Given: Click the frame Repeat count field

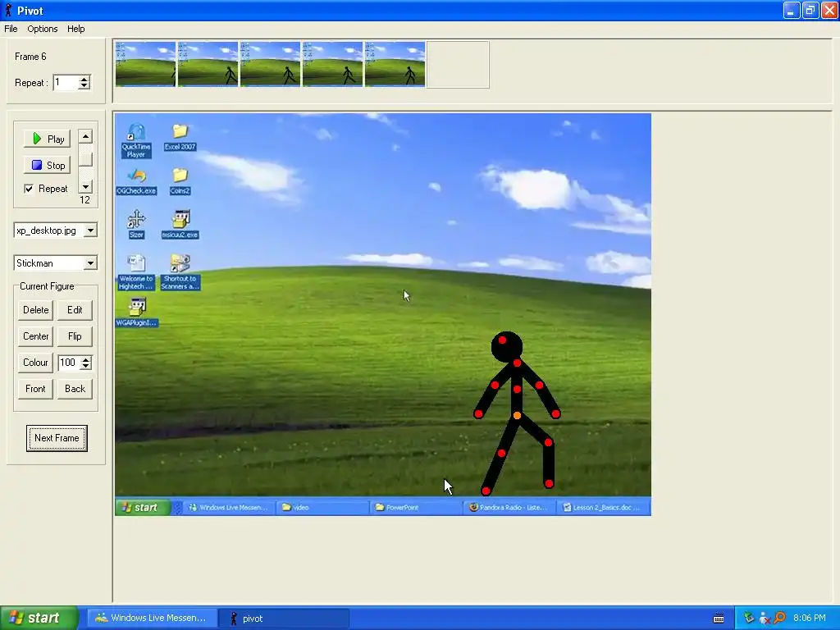Looking at the screenshot, I should [x=66, y=83].
